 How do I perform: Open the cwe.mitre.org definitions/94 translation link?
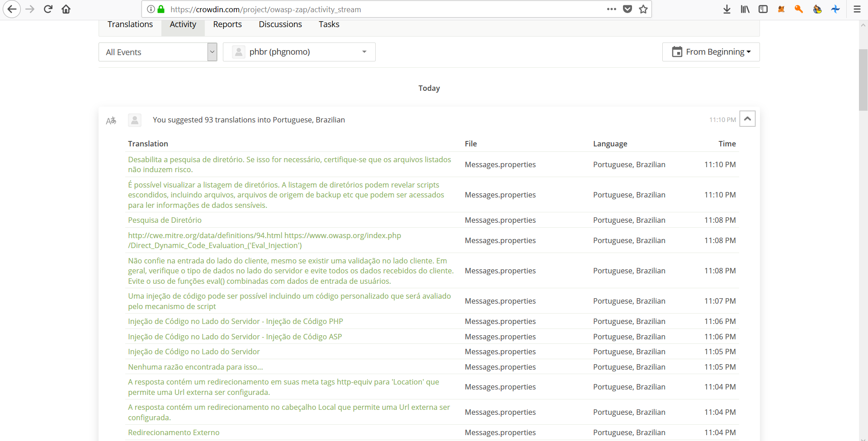264,240
